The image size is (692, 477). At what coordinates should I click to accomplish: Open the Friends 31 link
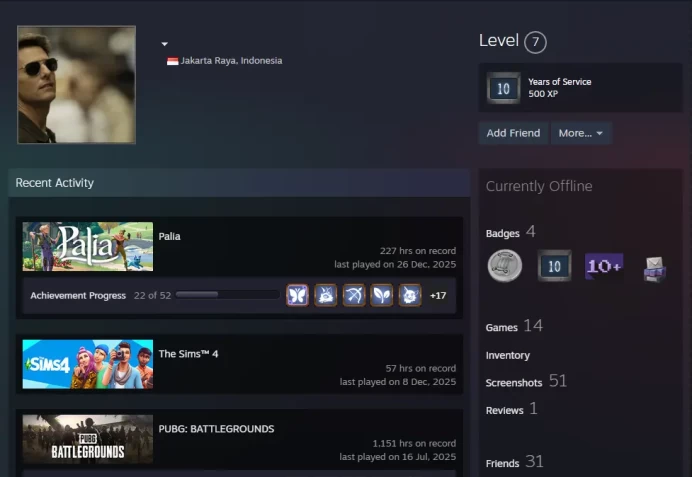click(x=515, y=462)
